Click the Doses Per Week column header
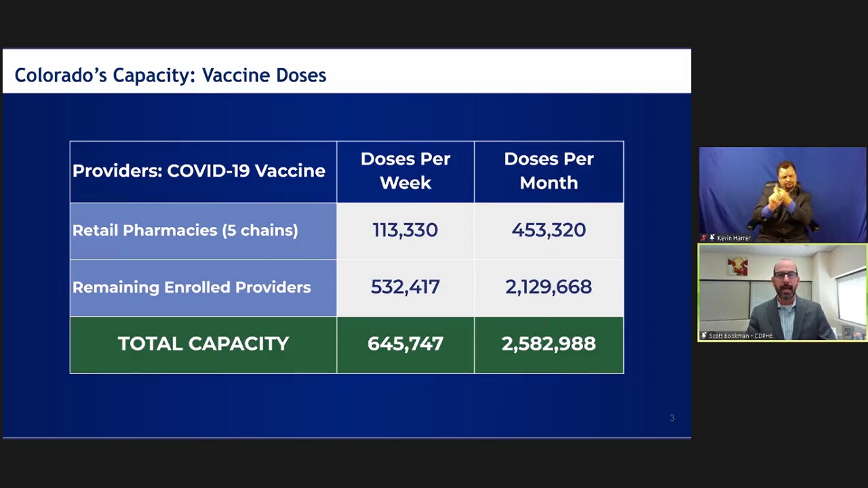Viewport: 868px width, 488px height. click(x=406, y=171)
